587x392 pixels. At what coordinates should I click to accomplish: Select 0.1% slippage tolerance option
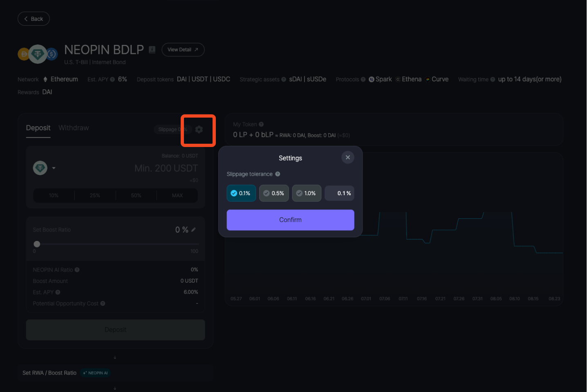[241, 193]
